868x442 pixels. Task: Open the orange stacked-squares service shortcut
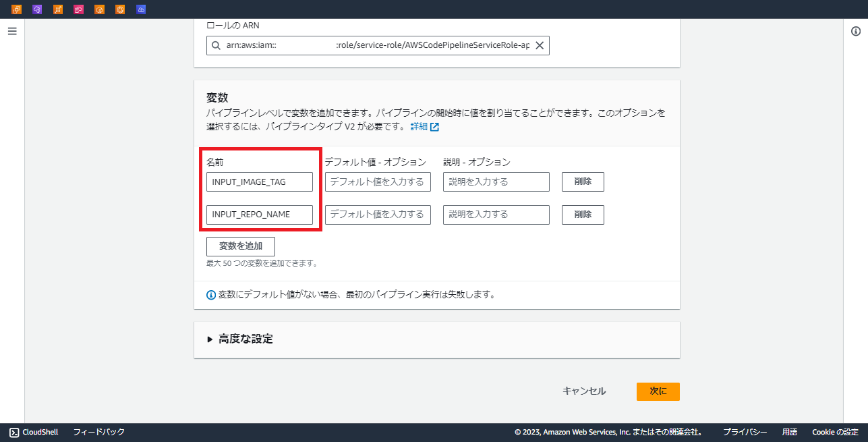pos(17,9)
